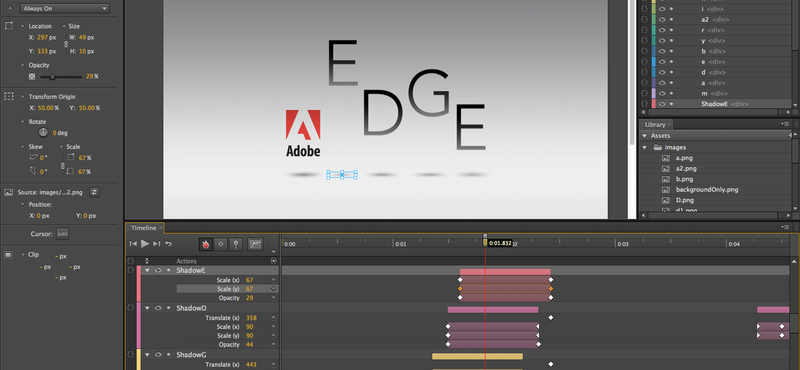The width and height of the screenshot is (800, 370).
Task: Click the Rotate dial in Properties
Action: [x=43, y=133]
